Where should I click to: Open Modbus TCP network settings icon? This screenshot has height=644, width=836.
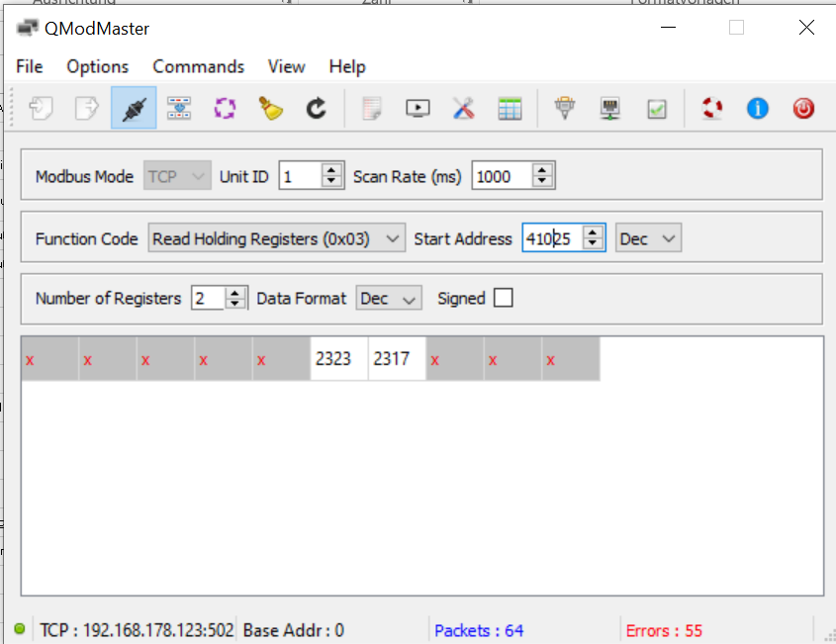point(610,108)
